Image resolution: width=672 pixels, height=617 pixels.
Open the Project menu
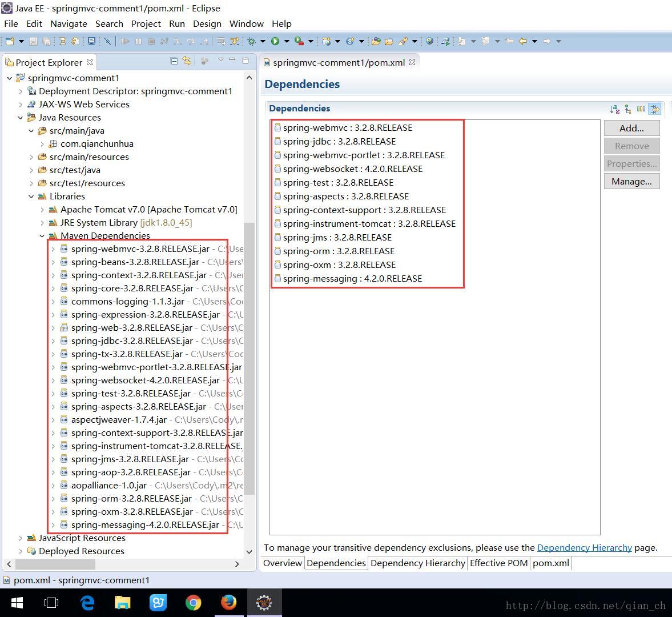coord(146,23)
